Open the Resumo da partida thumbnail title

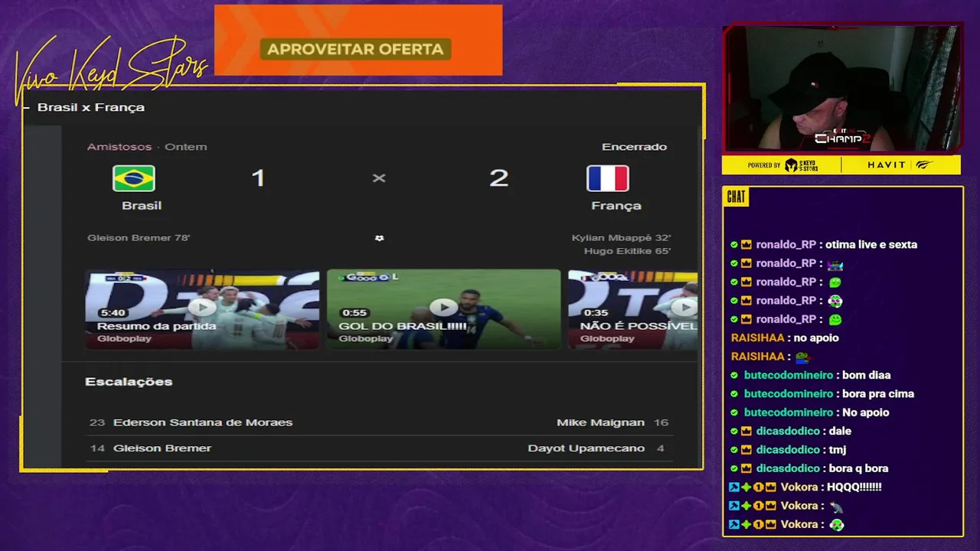coord(157,326)
